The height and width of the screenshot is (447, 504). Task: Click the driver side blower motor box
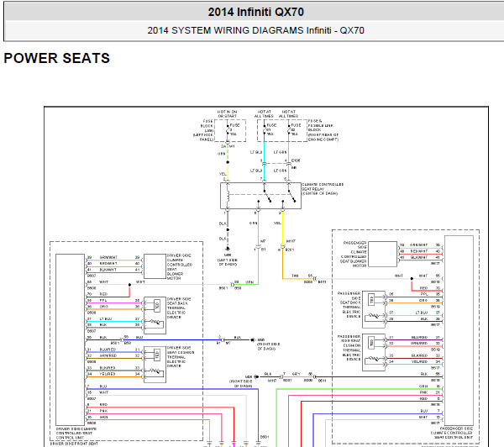155,266
